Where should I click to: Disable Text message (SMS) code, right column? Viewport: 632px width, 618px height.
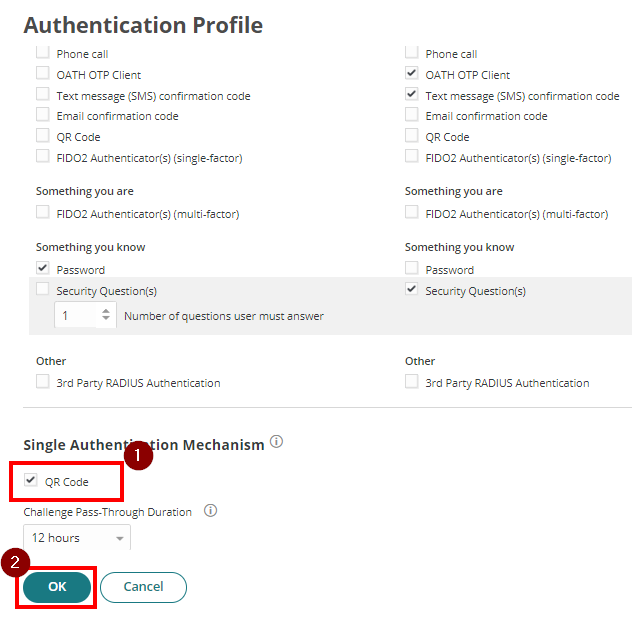pos(412,94)
